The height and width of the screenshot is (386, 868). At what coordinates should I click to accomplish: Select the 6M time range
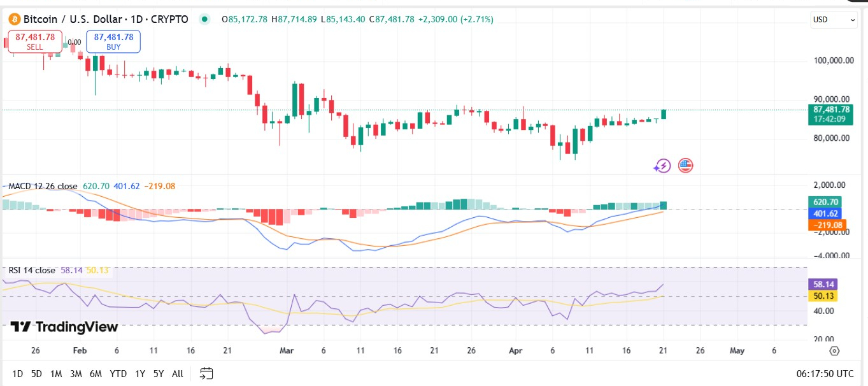click(x=96, y=374)
